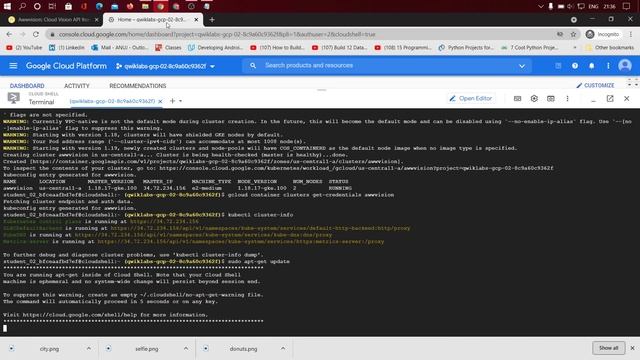
Task: Open a new browser tab
Action: pyautogui.click(x=212, y=20)
